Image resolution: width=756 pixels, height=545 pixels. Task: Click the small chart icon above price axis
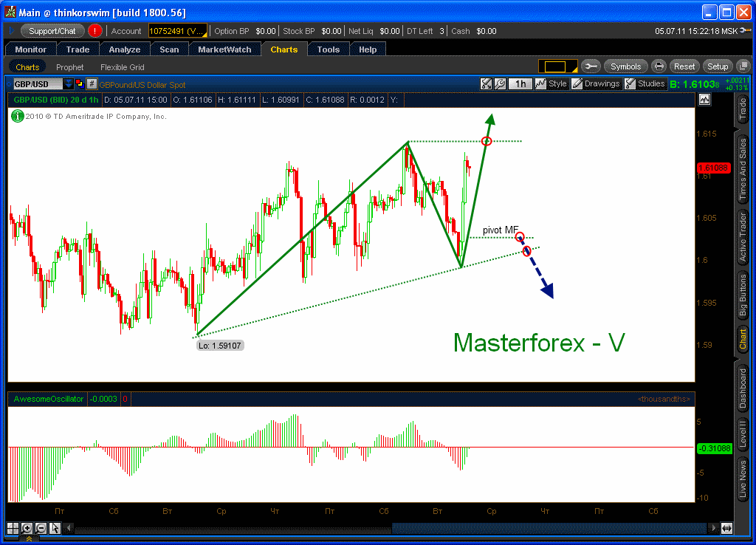[704, 100]
